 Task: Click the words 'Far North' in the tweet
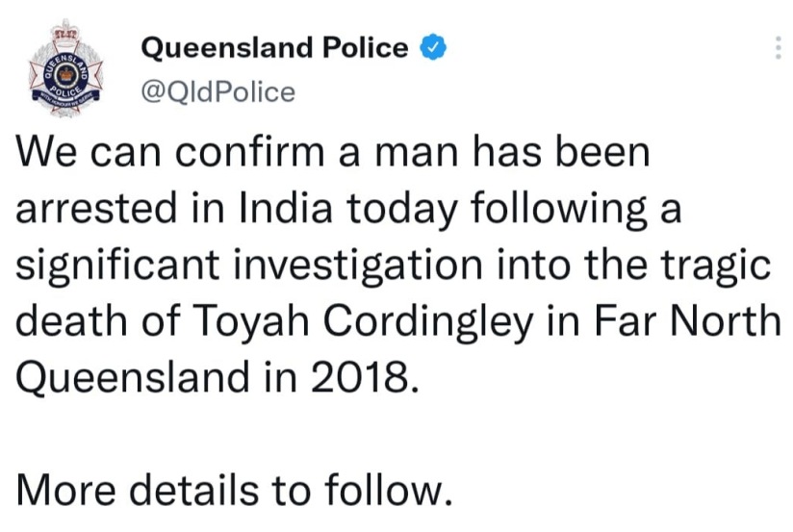click(x=687, y=321)
